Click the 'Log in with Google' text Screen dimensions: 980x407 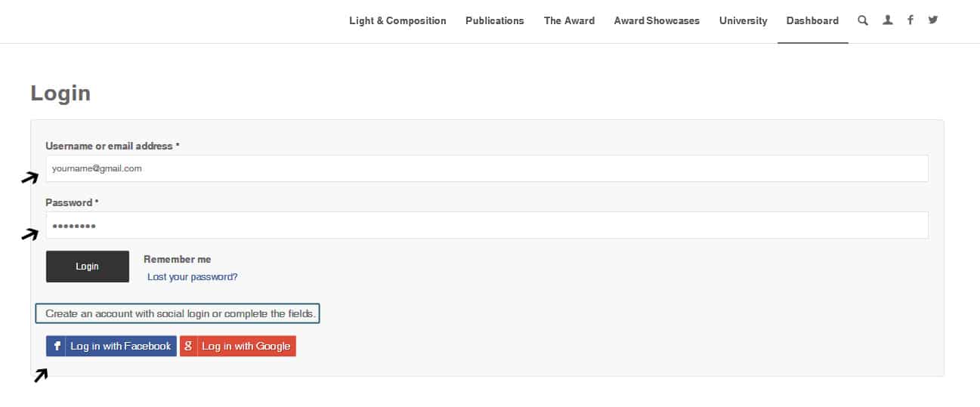pyautogui.click(x=246, y=346)
